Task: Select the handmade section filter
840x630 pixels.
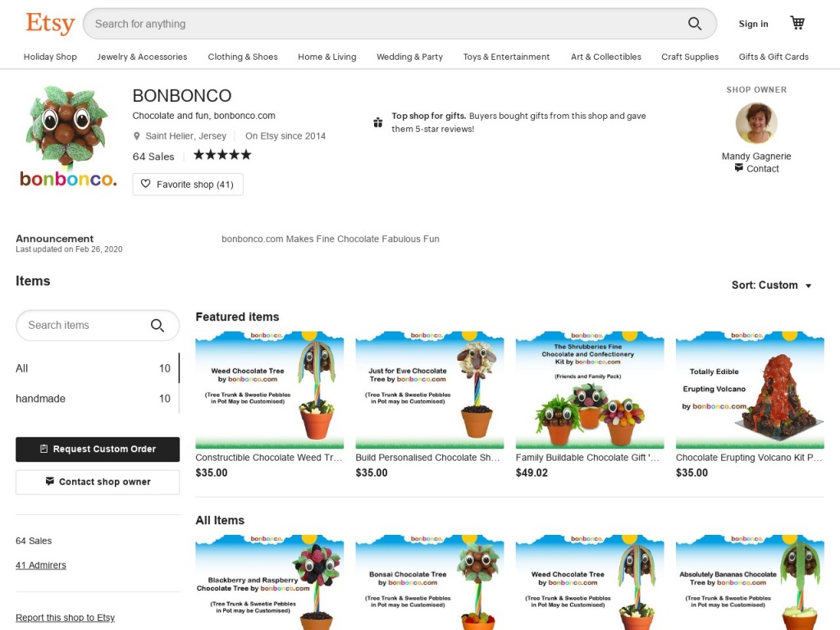Action: (x=41, y=399)
